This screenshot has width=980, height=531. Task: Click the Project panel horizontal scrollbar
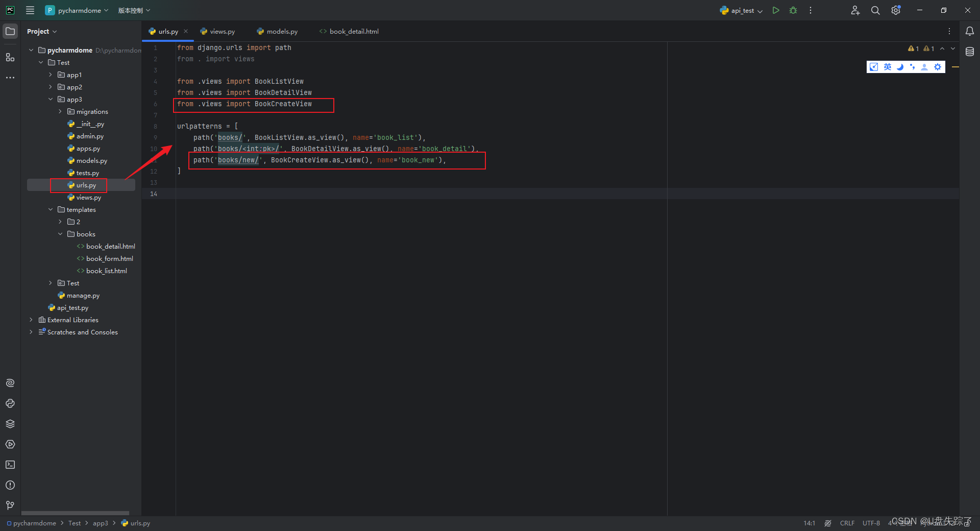tap(76, 514)
